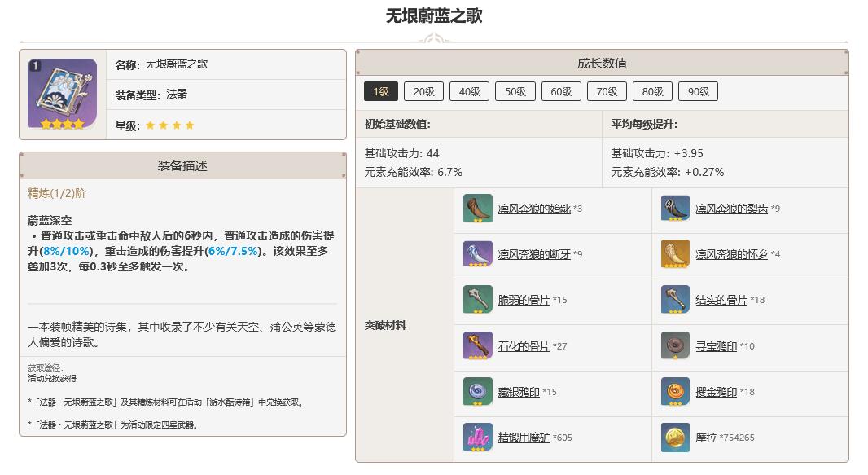The image size is (868, 475).
Task: Click the 攫金鸦印 golden insignia icon
Action: tap(675, 391)
